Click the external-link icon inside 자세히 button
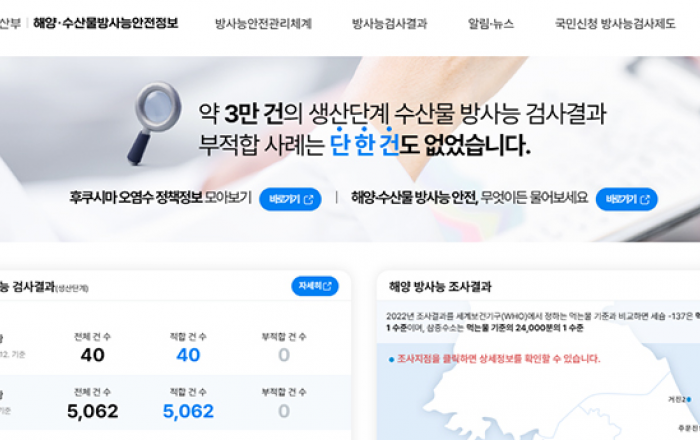The width and height of the screenshot is (700, 440). click(327, 286)
